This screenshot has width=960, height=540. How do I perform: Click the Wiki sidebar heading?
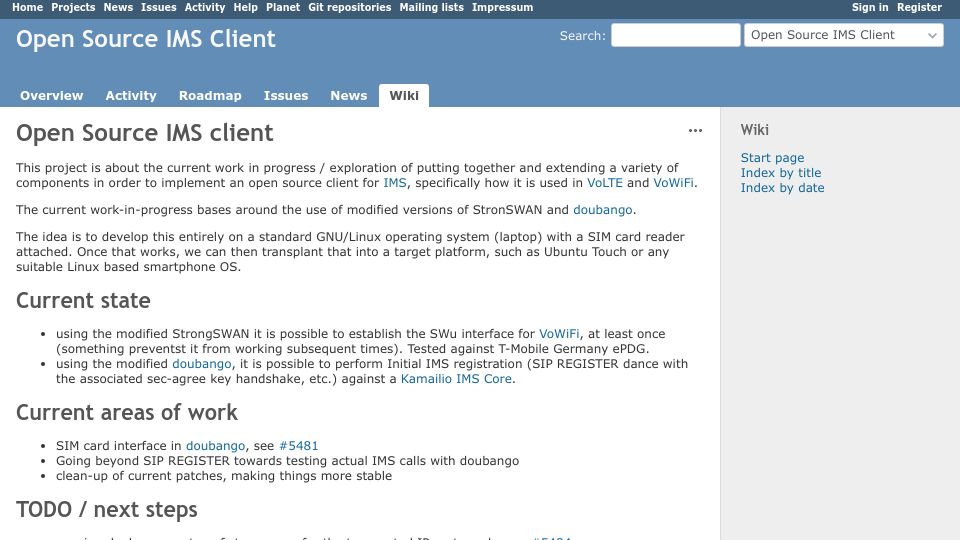point(754,130)
